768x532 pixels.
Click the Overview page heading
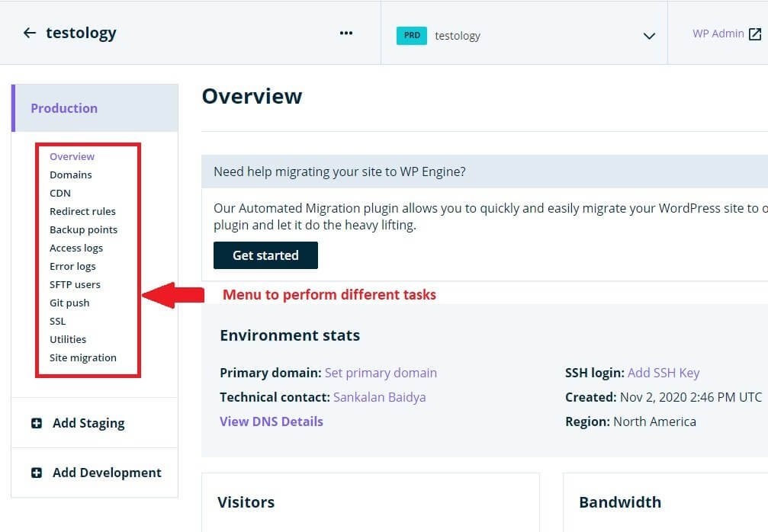pyautogui.click(x=252, y=97)
